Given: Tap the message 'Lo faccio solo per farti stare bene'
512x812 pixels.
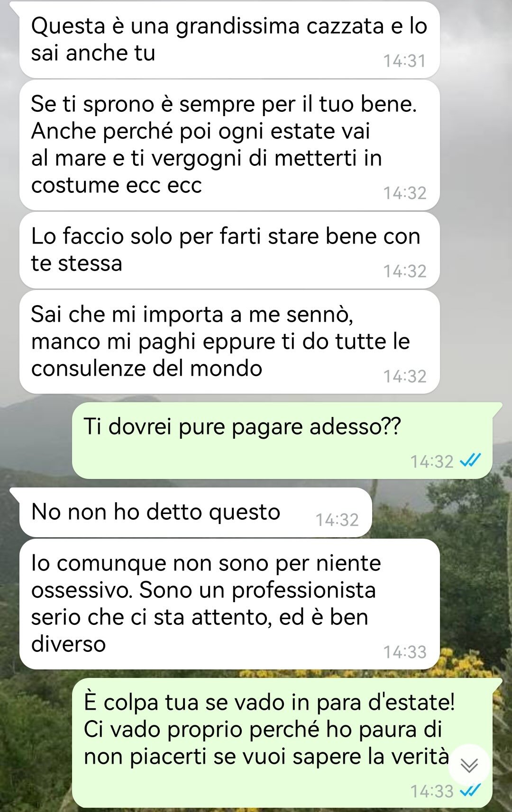Looking at the screenshot, I should (229, 250).
